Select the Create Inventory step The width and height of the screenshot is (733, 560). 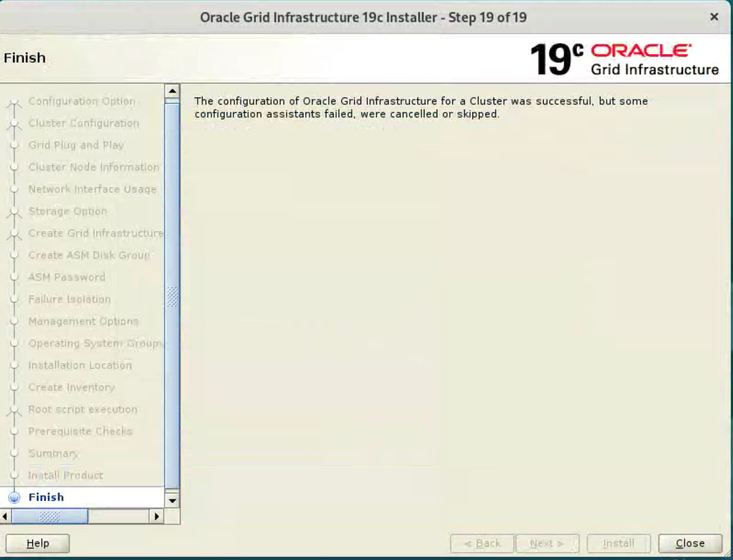(x=72, y=387)
